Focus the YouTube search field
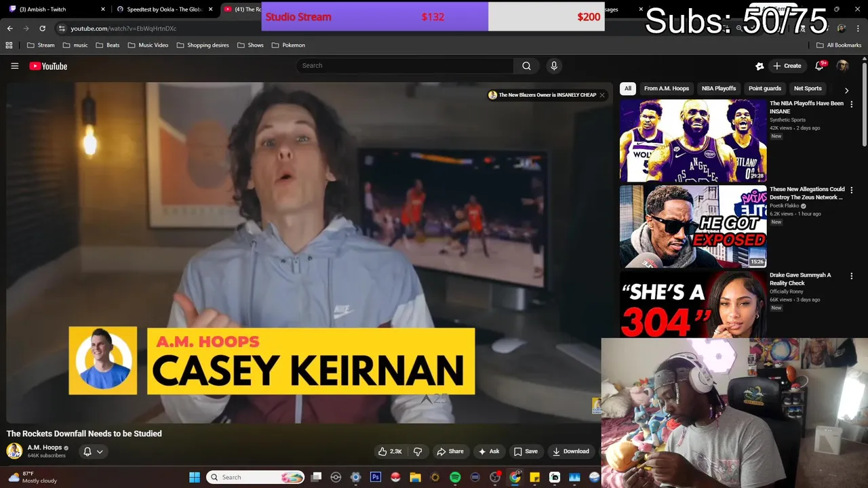The width and height of the screenshot is (868, 488). pos(405,66)
